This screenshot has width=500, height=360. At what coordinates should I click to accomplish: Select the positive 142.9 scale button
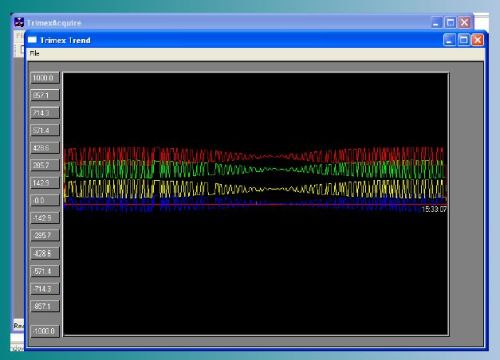click(45, 183)
